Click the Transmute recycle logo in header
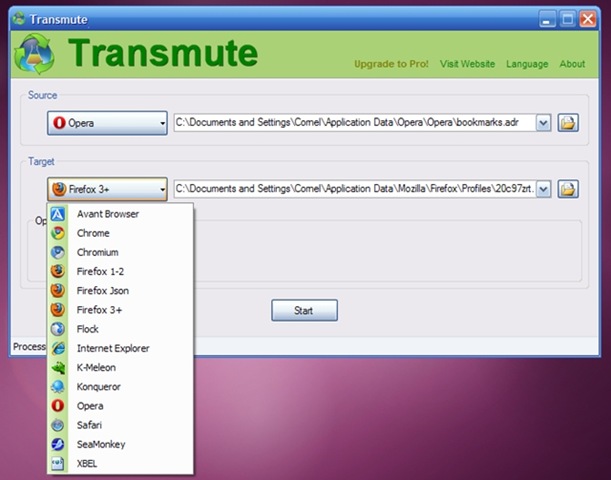 pos(34,54)
